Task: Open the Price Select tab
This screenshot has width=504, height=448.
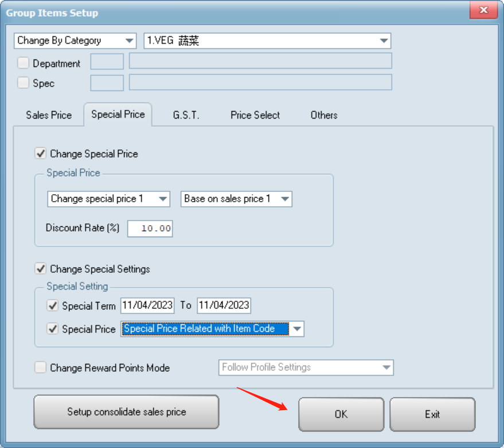Action: point(255,115)
